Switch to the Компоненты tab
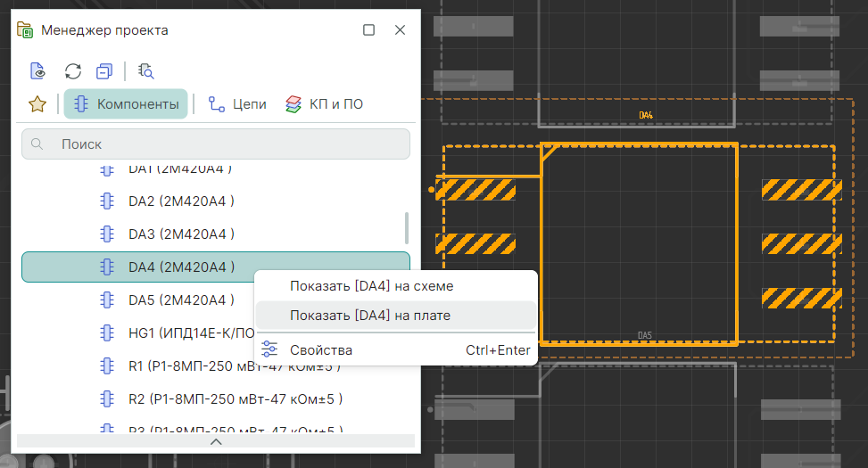868x468 pixels. [x=126, y=104]
